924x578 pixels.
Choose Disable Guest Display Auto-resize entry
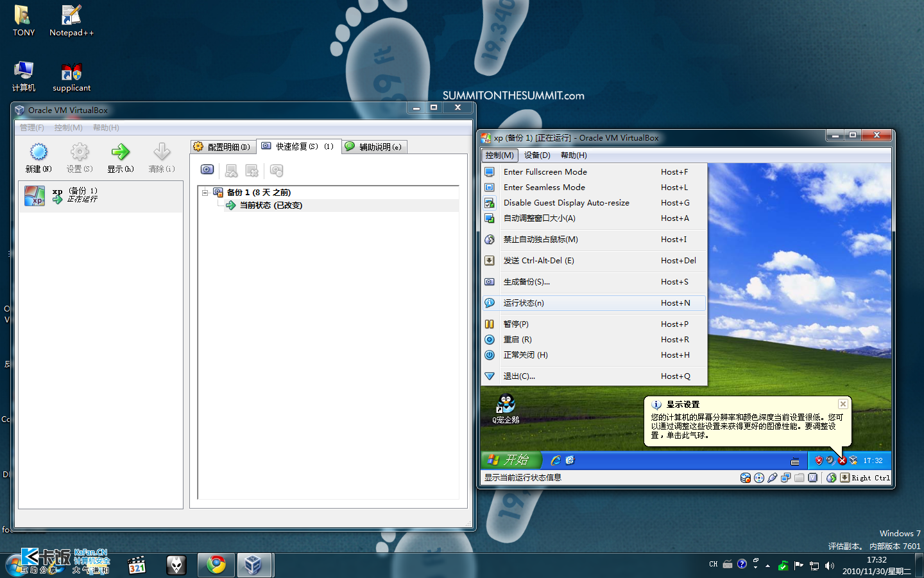click(x=594, y=202)
